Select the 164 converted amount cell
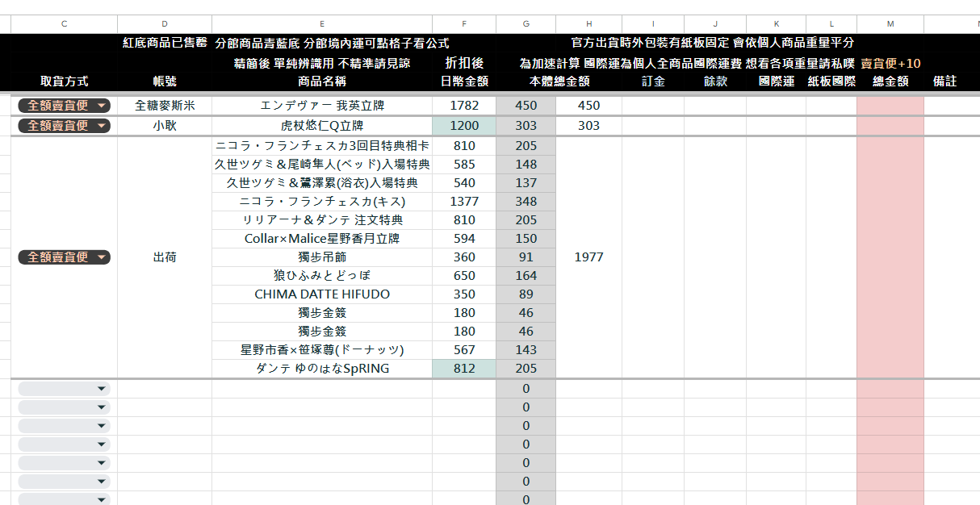The height and width of the screenshot is (505, 980). [526, 276]
